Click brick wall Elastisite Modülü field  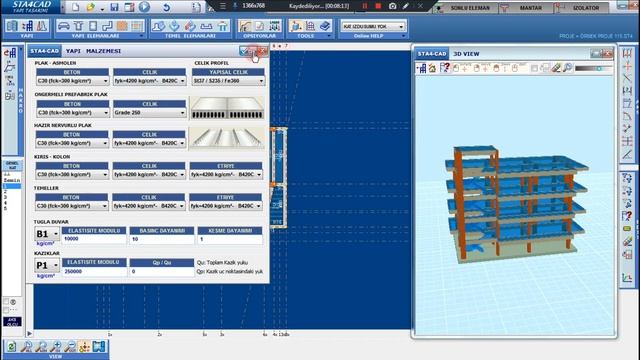click(x=94, y=239)
